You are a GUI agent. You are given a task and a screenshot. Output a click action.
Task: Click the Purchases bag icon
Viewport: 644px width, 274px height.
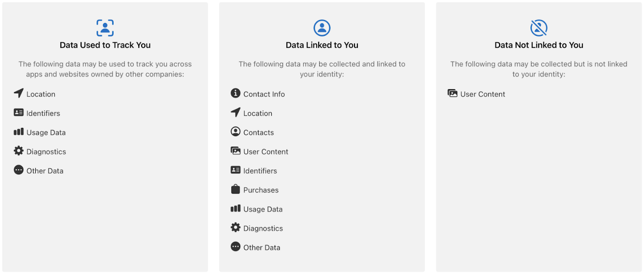pos(236,189)
